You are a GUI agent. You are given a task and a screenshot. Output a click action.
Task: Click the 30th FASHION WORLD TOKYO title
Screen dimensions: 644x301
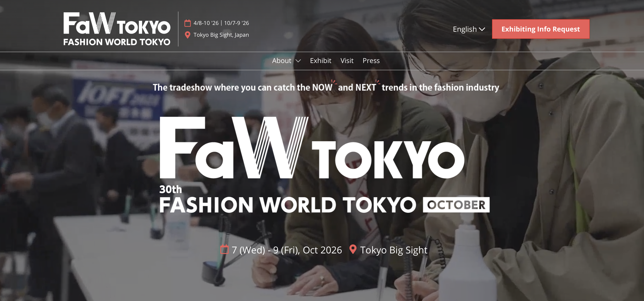click(x=288, y=200)
